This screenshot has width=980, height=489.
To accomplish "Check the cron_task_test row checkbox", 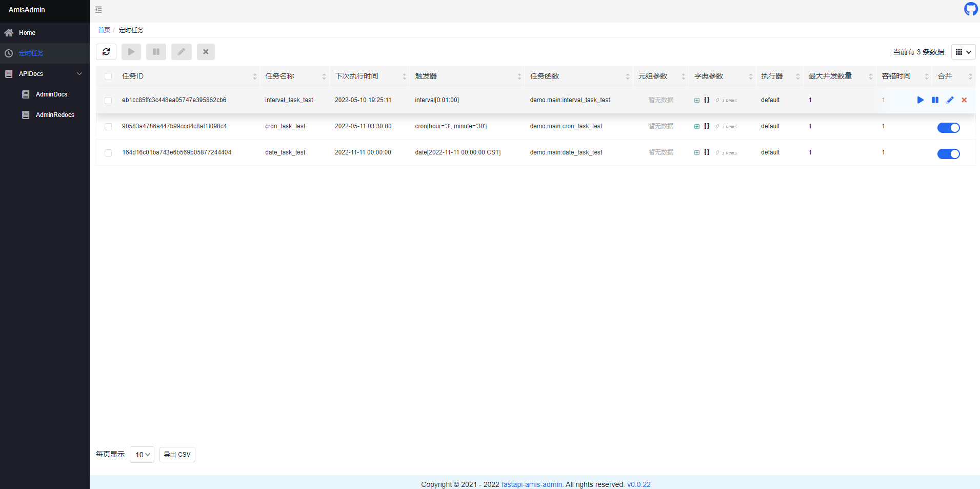I will (108, 127).
